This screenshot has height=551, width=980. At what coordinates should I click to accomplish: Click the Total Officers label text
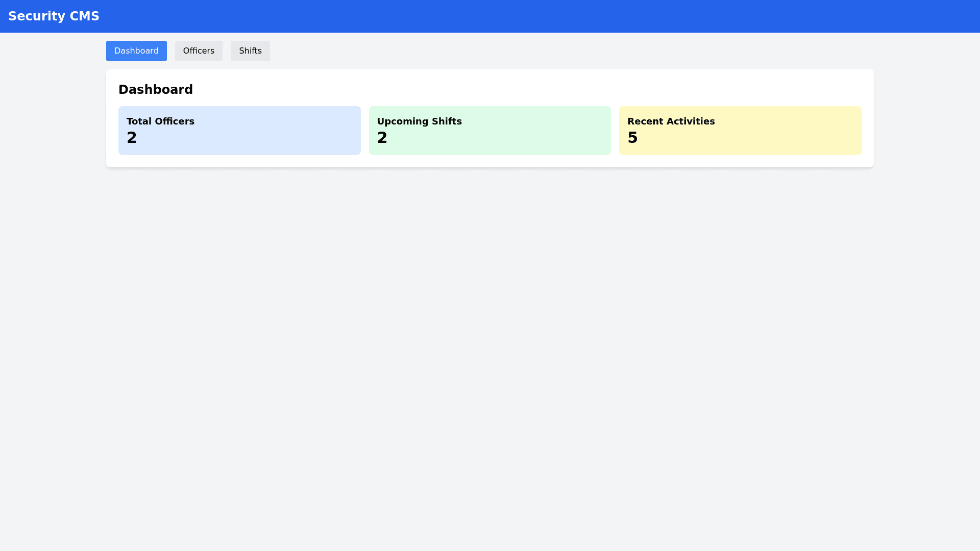[160, 121]
